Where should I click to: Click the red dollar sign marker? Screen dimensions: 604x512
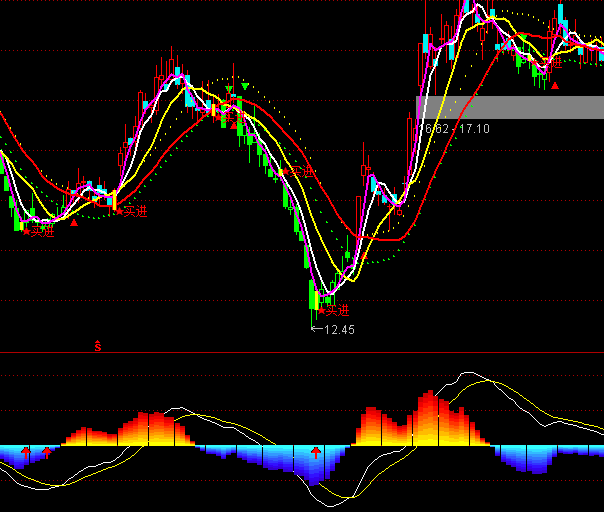98,347
